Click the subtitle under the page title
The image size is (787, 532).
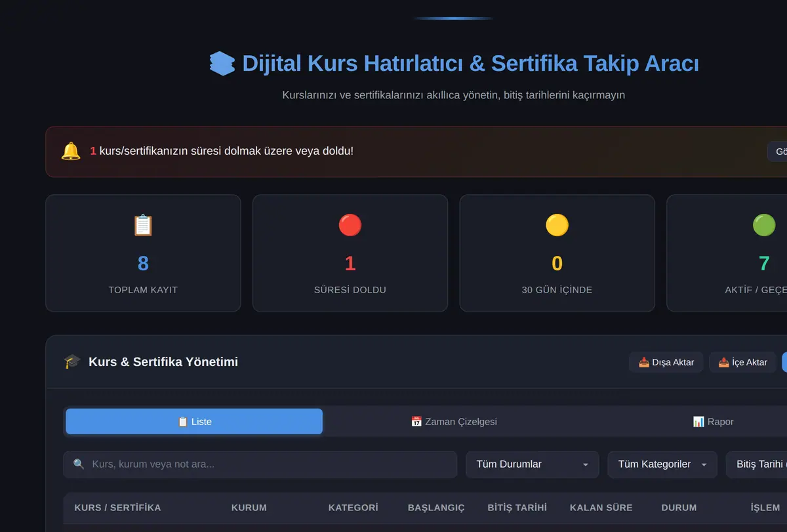454,95
